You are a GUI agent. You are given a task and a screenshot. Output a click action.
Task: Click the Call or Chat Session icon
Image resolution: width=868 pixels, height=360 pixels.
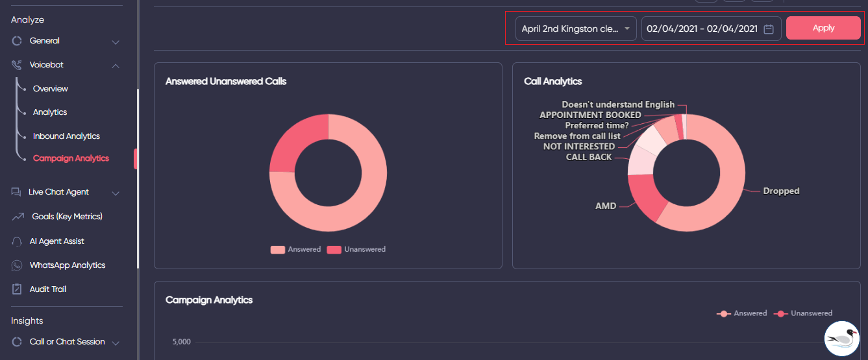[x=17, y=342]
